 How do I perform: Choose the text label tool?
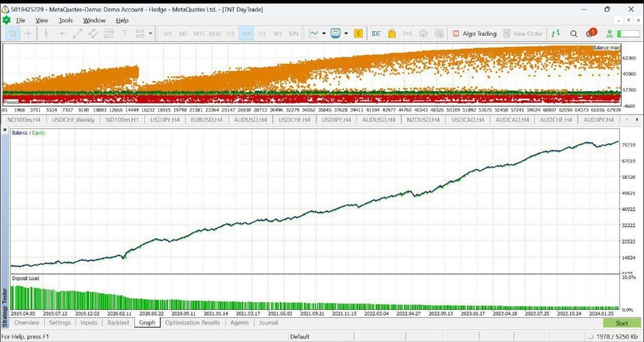(124, 34)
